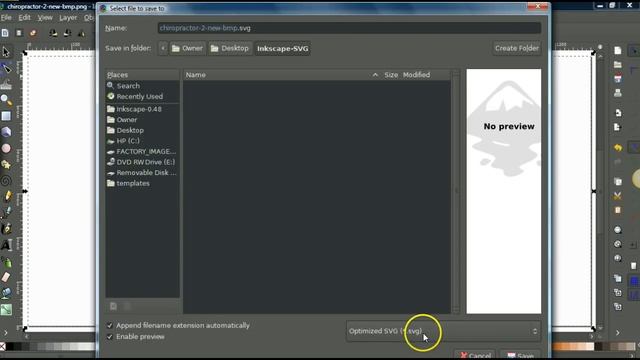Select DVD RW Drive (E:) in Places

142,162
